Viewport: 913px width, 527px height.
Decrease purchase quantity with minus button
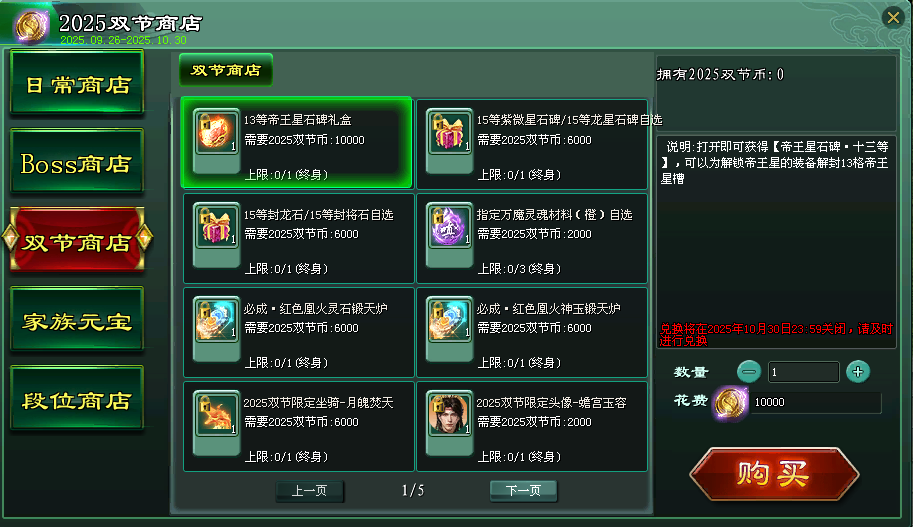coord(749,372)
